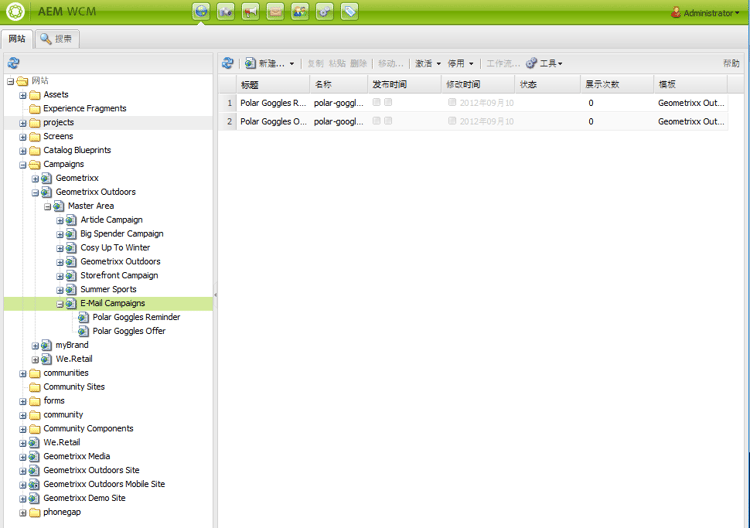Screen dimensions: 750x528
Task: Click the 新建 (New) button
Action: point(265,64)
